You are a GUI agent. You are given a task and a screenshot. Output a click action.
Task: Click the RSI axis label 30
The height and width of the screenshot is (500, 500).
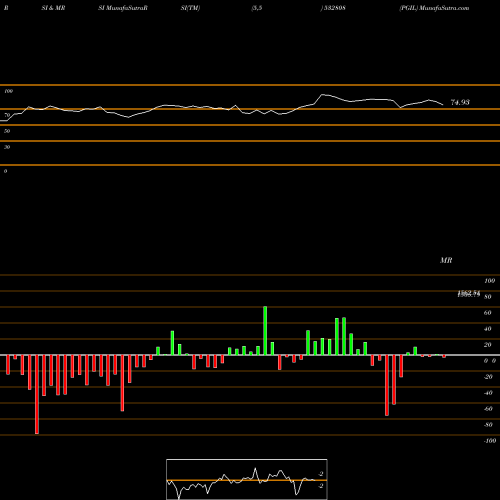point(7,147)
